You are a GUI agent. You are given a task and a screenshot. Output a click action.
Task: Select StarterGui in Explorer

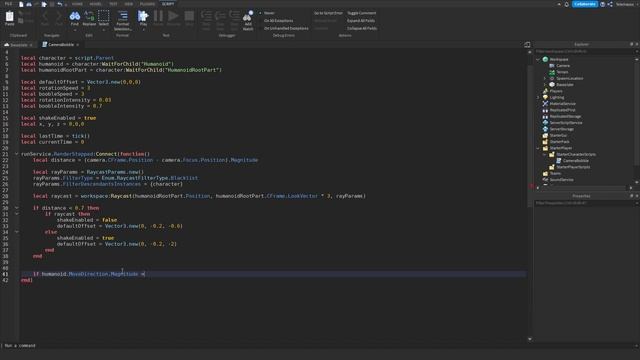point(558,135)
